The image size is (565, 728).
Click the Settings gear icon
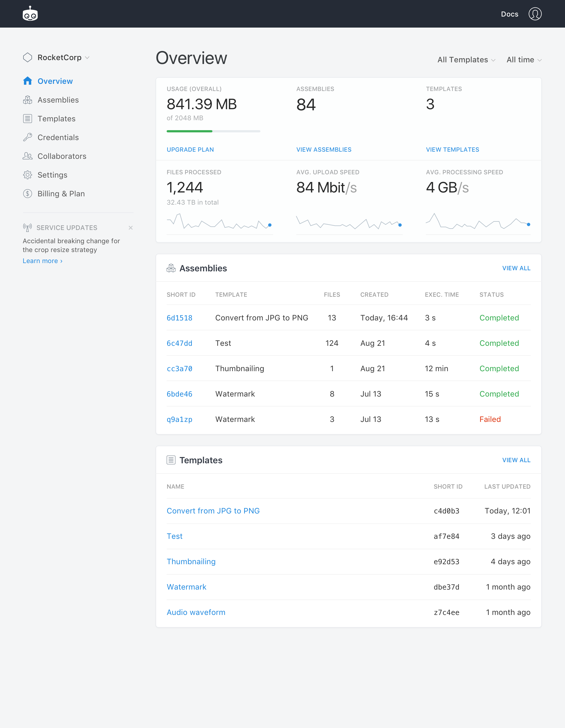[x=27, y=175]
